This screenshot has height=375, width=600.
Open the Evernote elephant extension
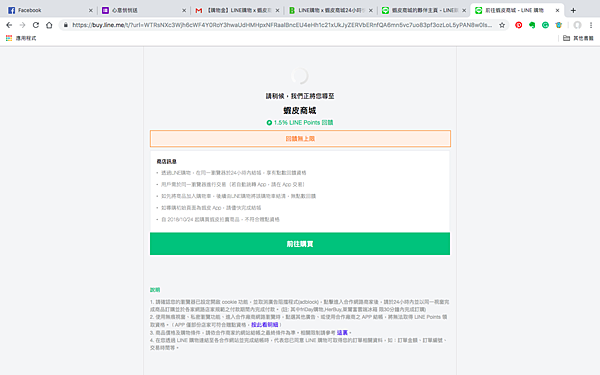pos(532,25)
